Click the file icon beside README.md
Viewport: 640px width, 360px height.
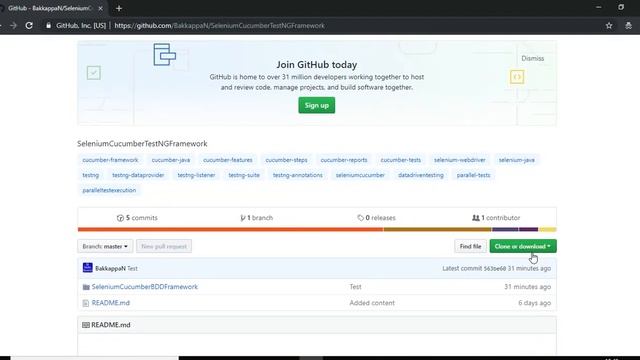coord(85,303)
